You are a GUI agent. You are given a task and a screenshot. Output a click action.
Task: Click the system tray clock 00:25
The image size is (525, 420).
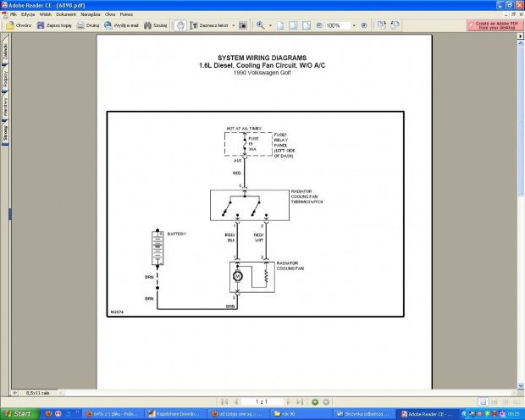513,414
